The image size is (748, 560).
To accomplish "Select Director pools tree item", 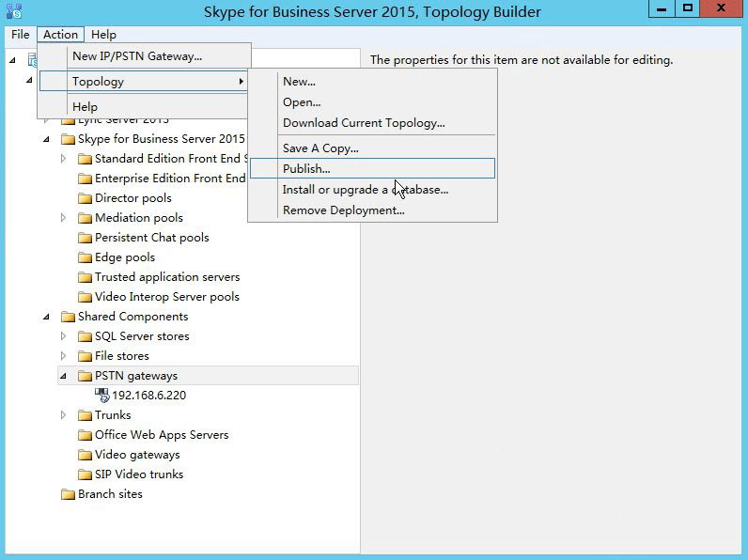I will coord(133,198).
